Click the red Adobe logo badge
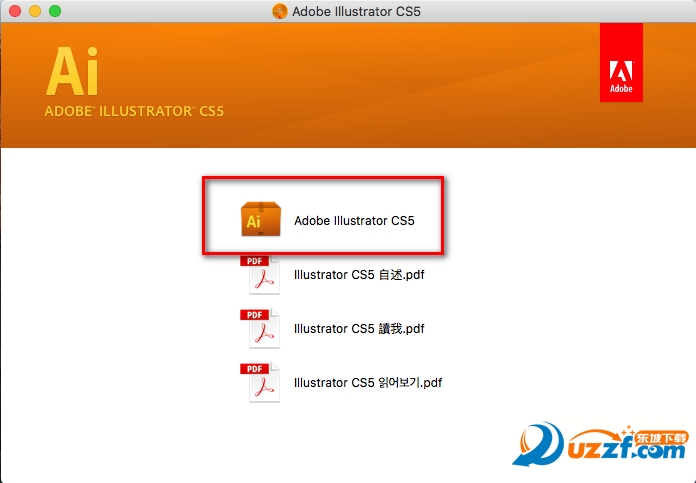The height and width of the screenshot is (483, 696). coord(621,63)
